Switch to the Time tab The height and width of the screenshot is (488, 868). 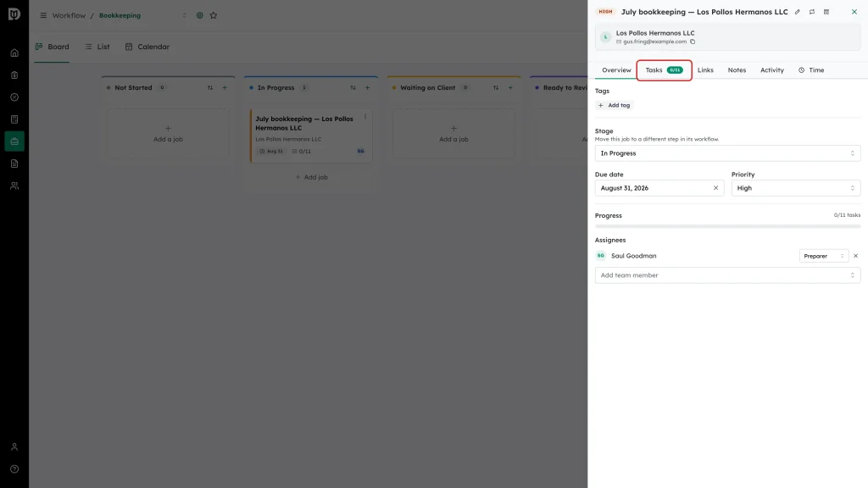[x=811, y=70]
